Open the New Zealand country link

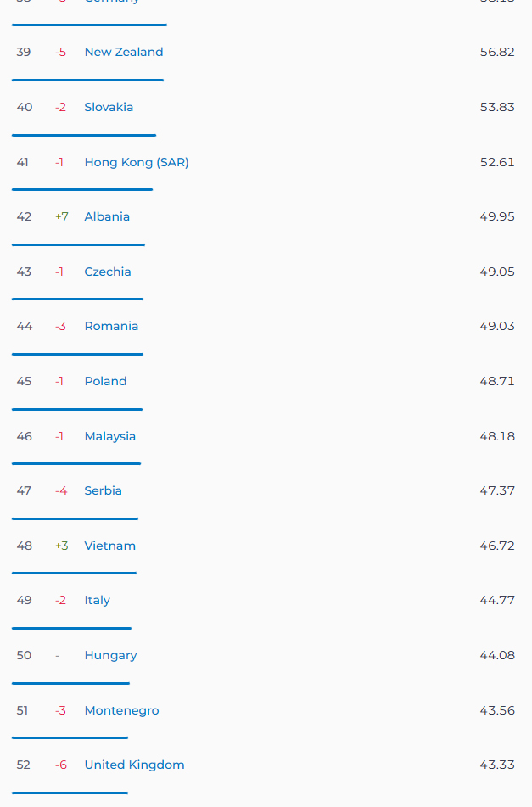124,52
